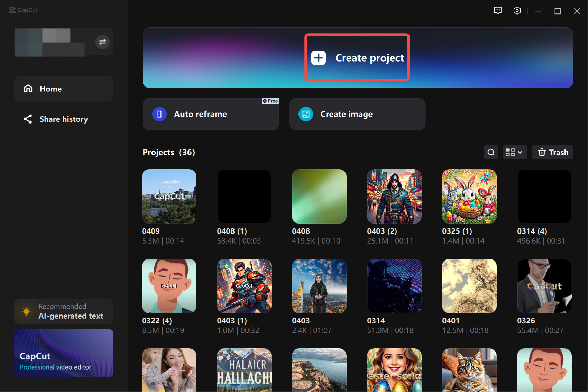Image resolution: width=588 pixels, height=392 pixels.
Task: Open the AI-generated text recommendation
Action: click(x=64, y=311)
